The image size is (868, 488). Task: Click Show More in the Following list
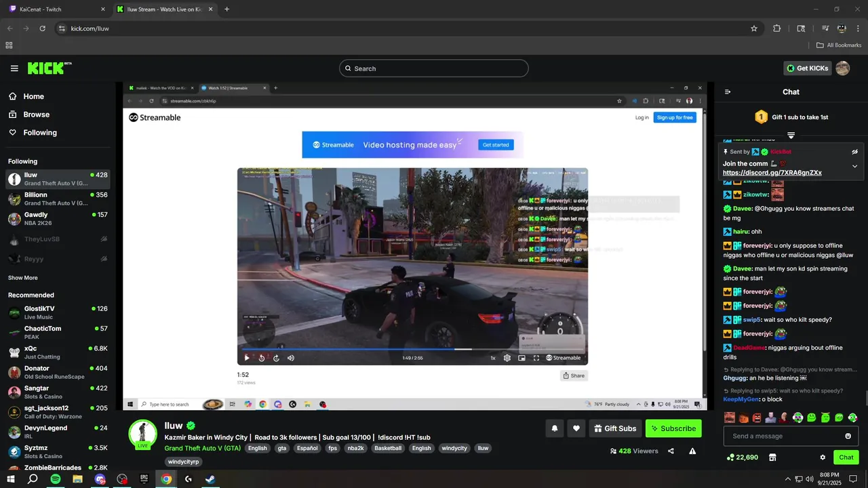[23, 278]
